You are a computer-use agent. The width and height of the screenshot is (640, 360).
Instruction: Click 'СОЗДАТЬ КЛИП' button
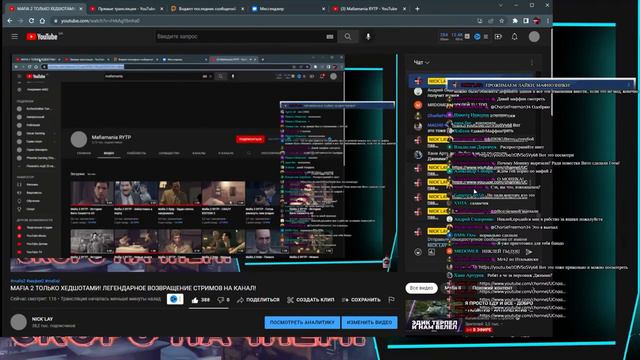pos(311,300)
